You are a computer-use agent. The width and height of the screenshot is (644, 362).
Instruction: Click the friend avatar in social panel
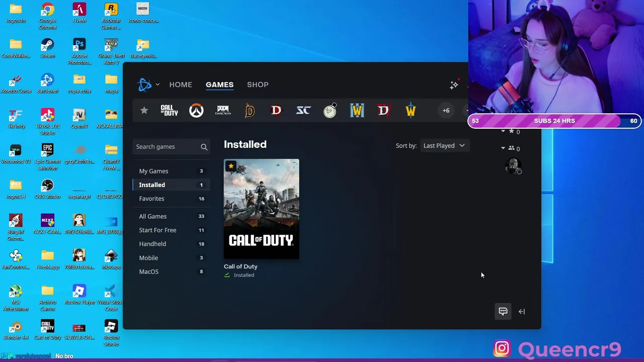(513, 166)
